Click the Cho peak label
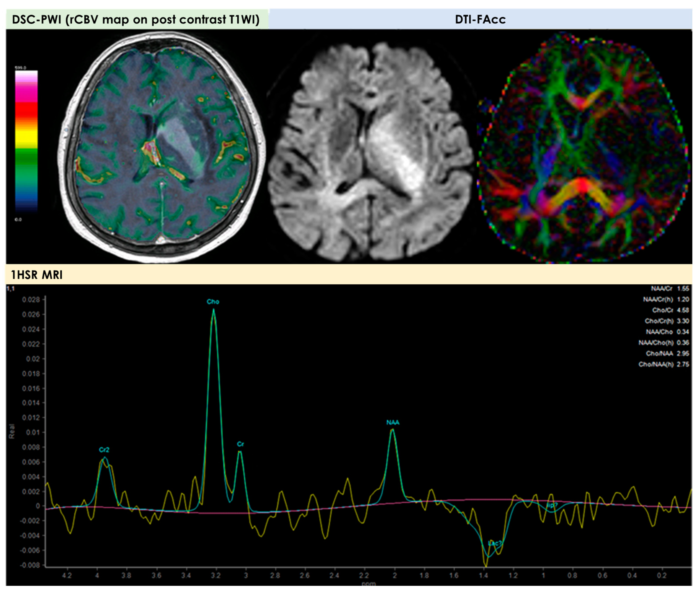 point(213,302)
